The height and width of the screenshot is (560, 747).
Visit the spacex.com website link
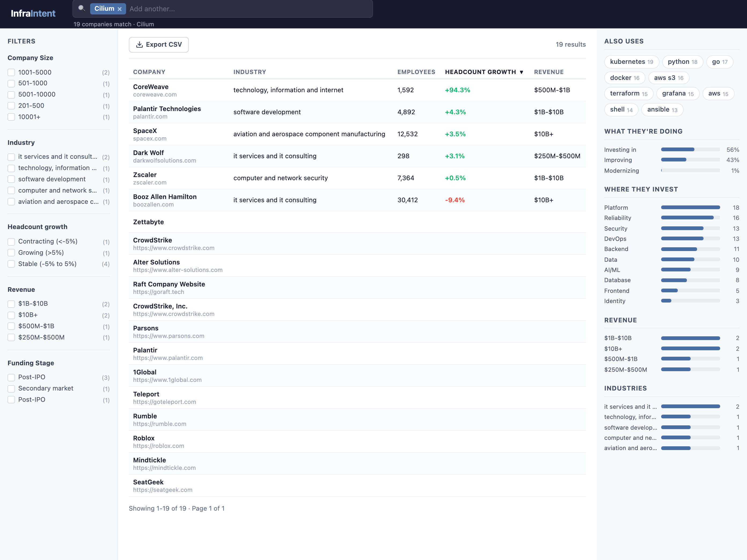(150, 138)
